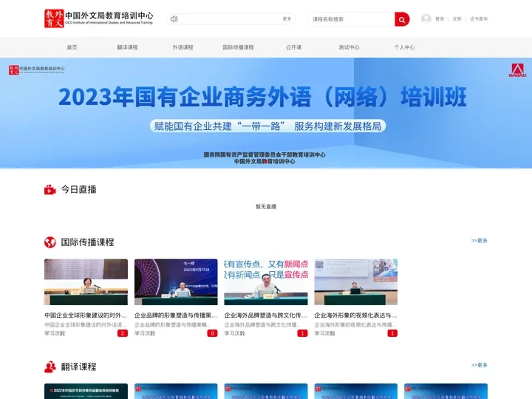Click the 暂无直播 status text
This screenshot has height=399, width=532.
tap(266, 206)
